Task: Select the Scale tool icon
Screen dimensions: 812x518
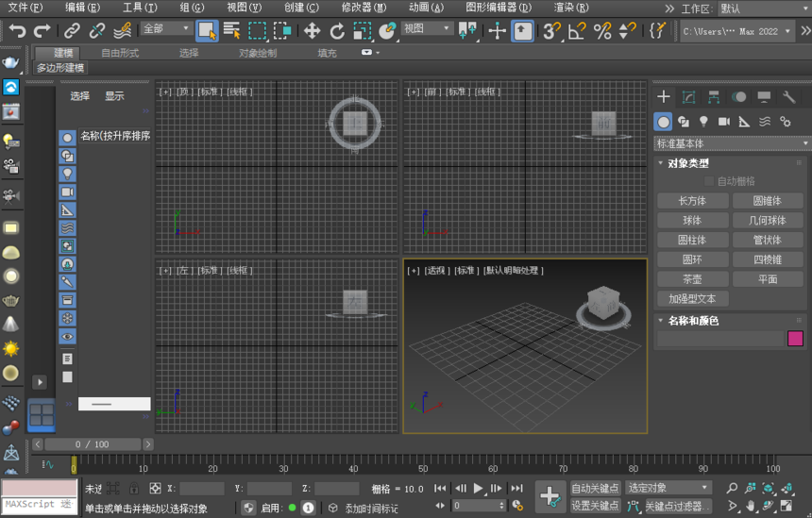Action: pos(362,31)
